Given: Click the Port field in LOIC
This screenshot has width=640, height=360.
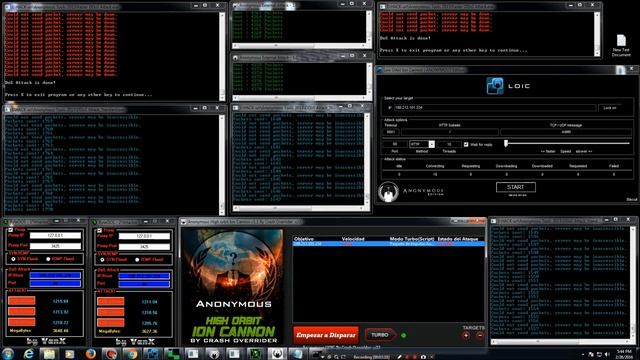Looking at the screenshot, I should point(395,144).
